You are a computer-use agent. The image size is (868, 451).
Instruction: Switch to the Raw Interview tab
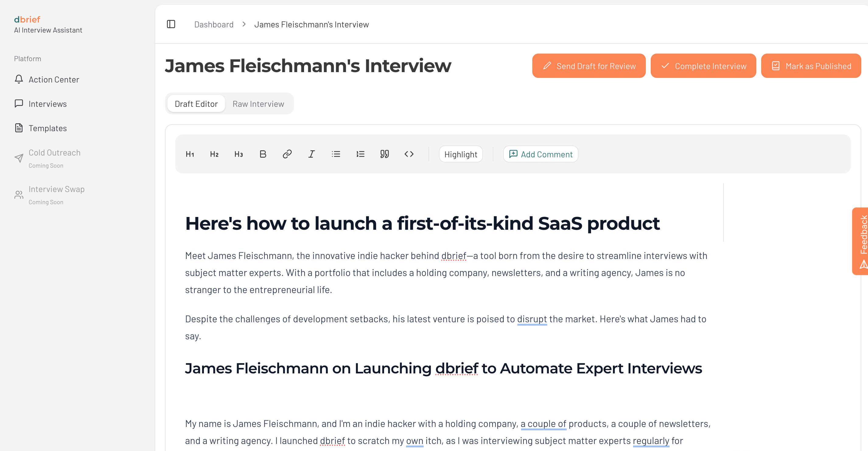[258, 104]
